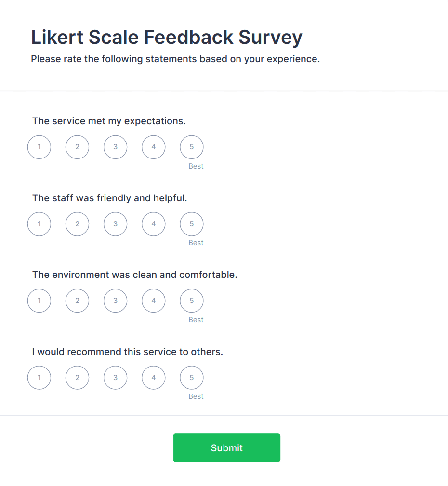Rate recommend to others as 4
The height and width of the screenshot is (486, 448).
click(154, 378)
